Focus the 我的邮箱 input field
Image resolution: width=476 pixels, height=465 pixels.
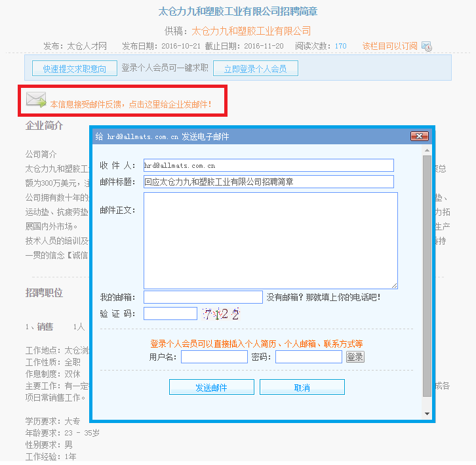click(203, 297)
